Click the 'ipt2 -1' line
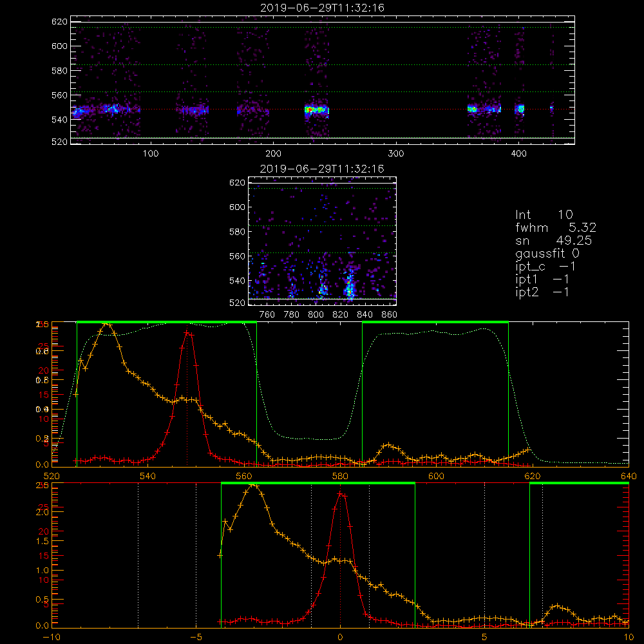Image resolution: width=644 pixels, height=644 pixels. click(x=542, y=292)
